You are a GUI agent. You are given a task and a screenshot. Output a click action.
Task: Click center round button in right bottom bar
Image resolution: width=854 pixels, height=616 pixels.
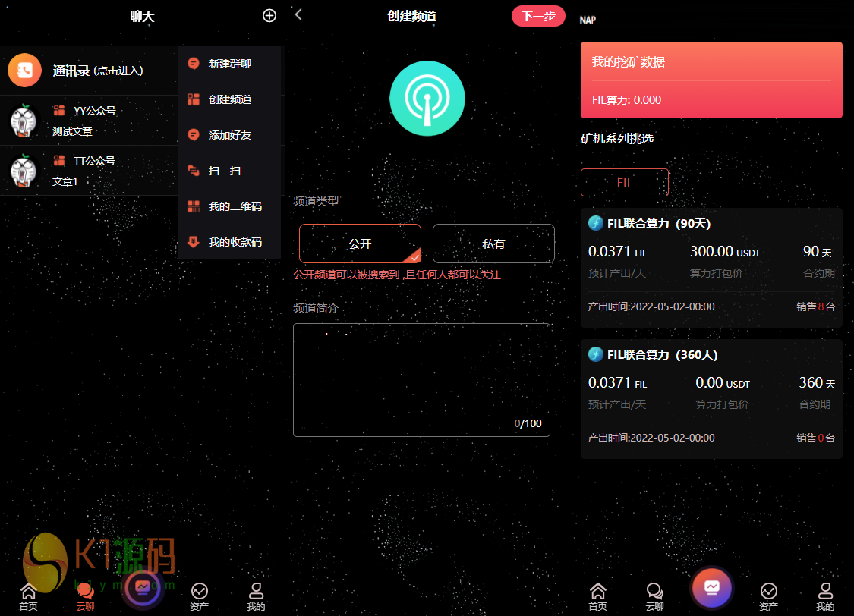click(712, 588)
